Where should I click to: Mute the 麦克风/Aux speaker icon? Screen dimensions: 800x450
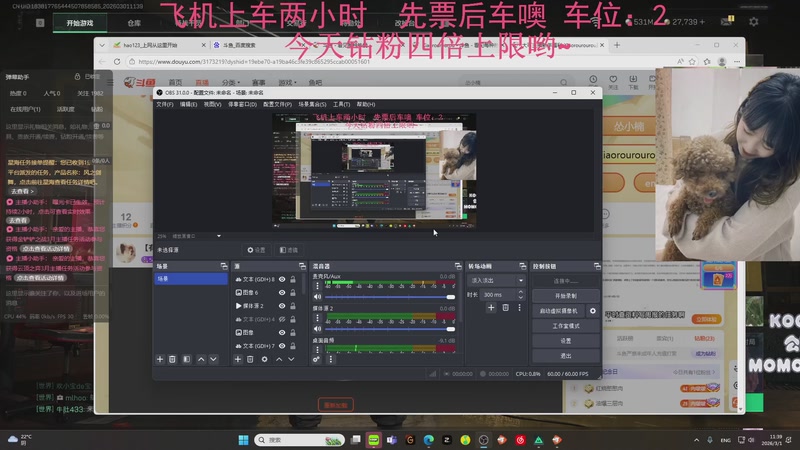pyautogui.click(x=317, y=297)
